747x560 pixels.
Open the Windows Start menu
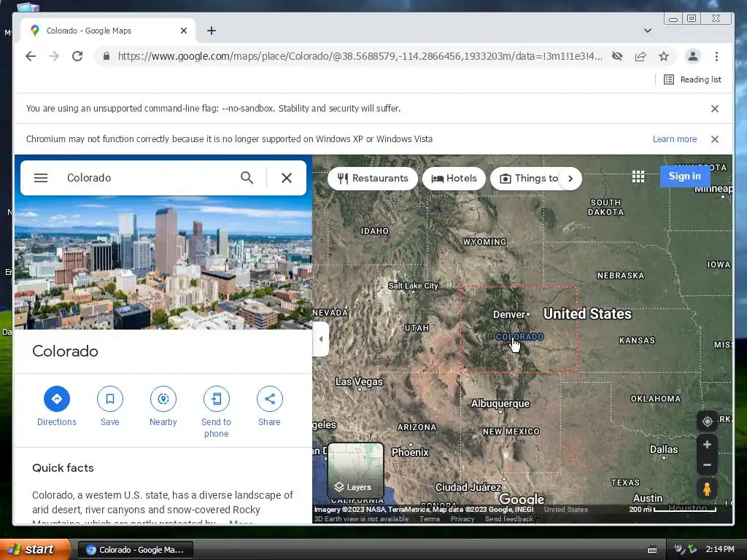click(x=34, y=549)
